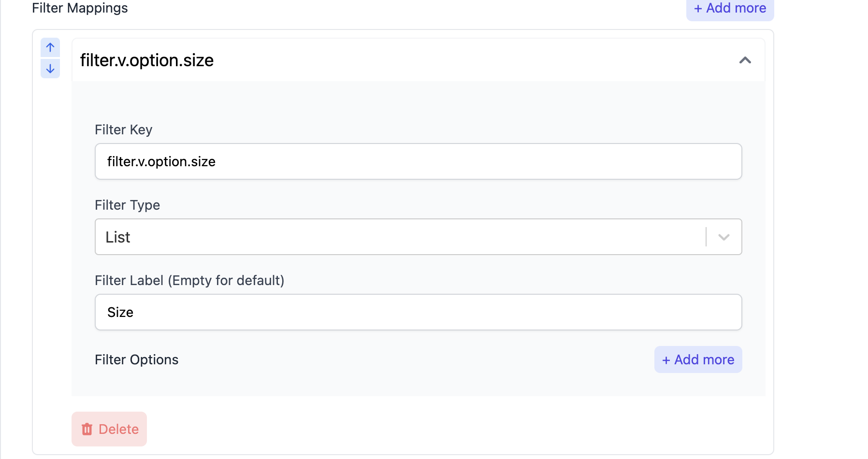Click the "Filter Key" field label
Image resolution: width=868 pixels, height=459 pixels.
tap(123, 129)
